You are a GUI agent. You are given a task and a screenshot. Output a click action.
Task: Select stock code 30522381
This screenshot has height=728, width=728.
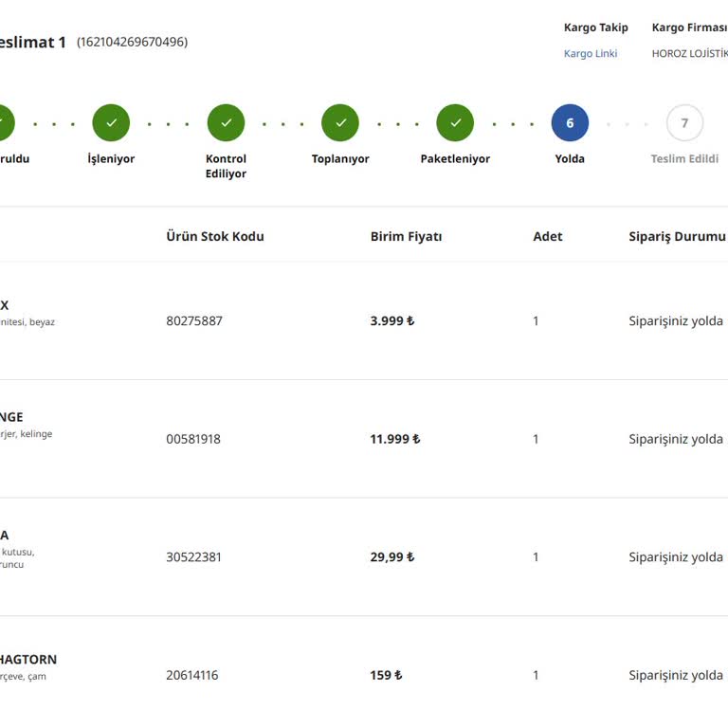[193, 557]
